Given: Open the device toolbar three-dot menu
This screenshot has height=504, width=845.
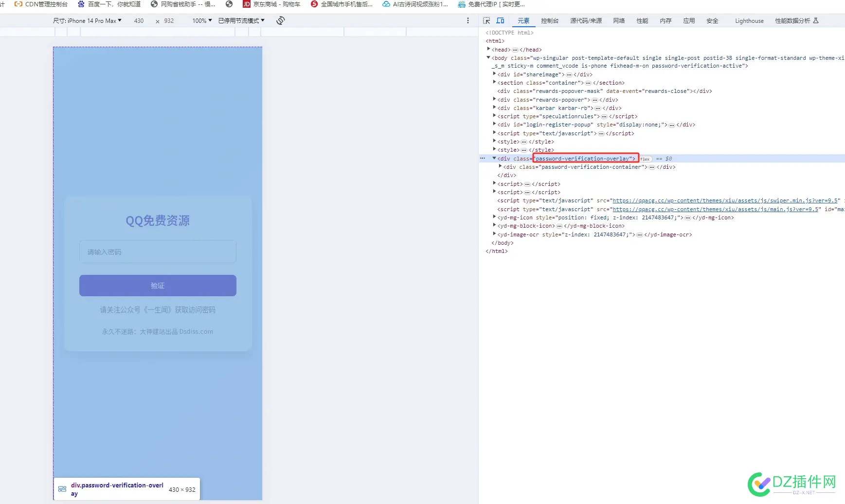Looking at the screenshot, I should pyautogui.click(x=468, y=20).
